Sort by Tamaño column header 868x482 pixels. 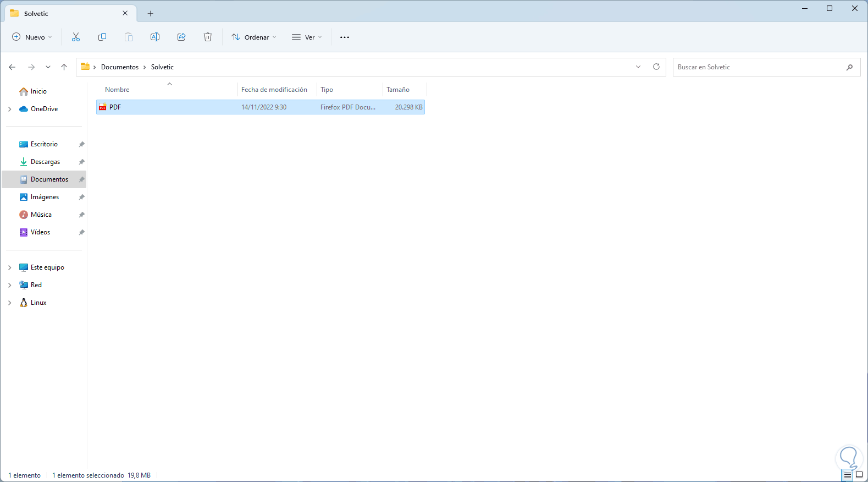(398, 90)
